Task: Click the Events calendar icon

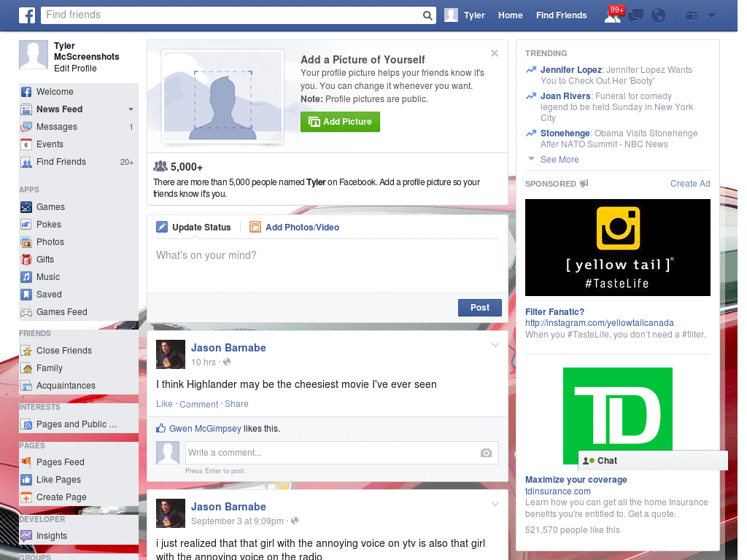Action: (x=26, y=144)
